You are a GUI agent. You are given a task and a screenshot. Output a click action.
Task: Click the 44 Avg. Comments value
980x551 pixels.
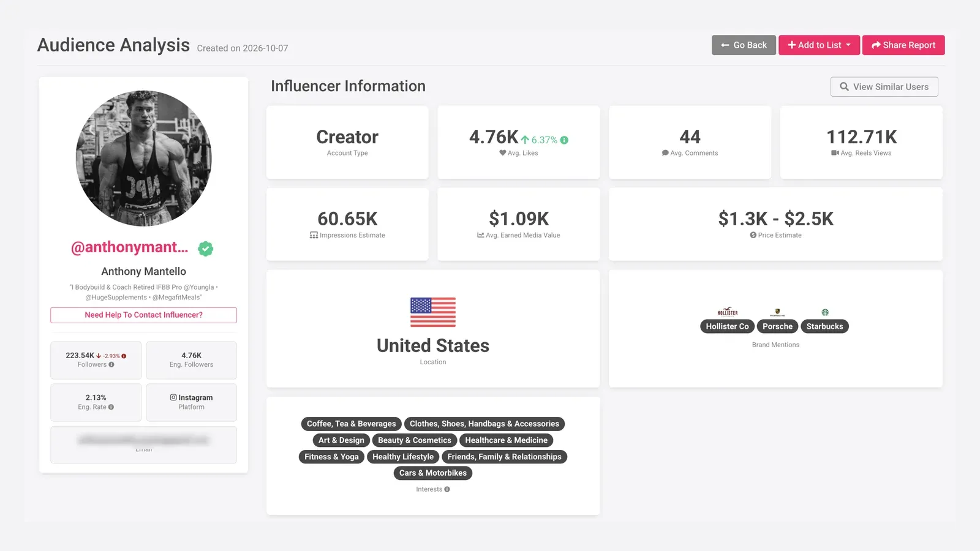click(x=690, y=137)
